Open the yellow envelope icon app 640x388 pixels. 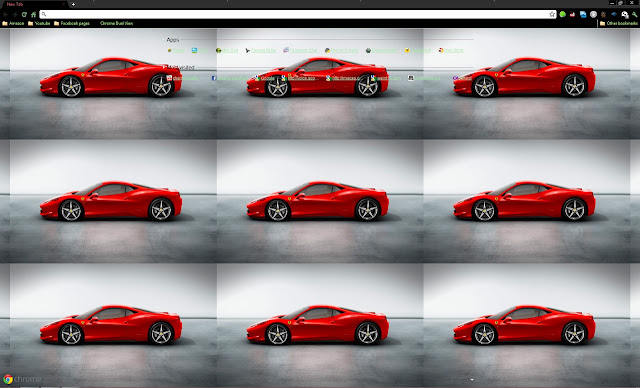(x=418, y=51)
